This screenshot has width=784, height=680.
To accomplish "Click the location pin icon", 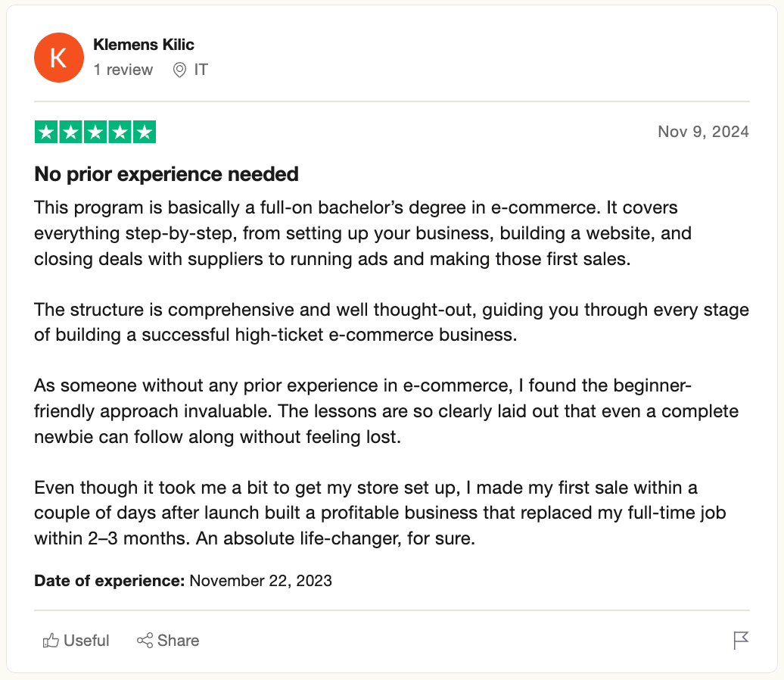I will pyautogui.click(x=180, y=70).
